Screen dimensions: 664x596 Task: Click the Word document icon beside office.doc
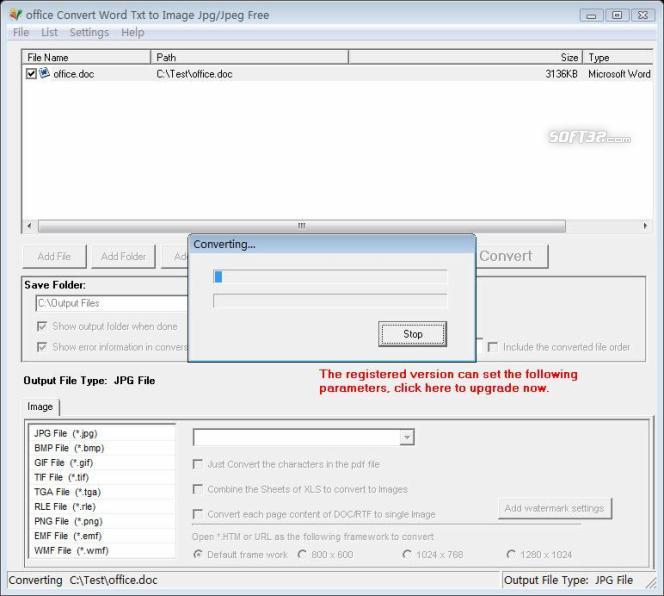(x=44, y=73)
